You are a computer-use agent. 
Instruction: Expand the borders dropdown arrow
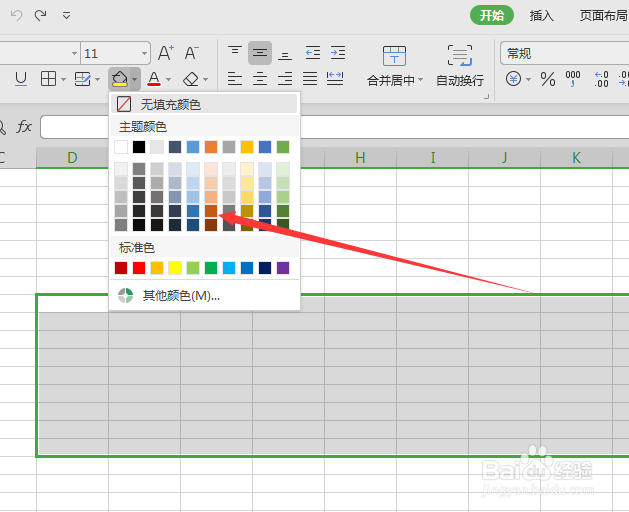point(63,79)
